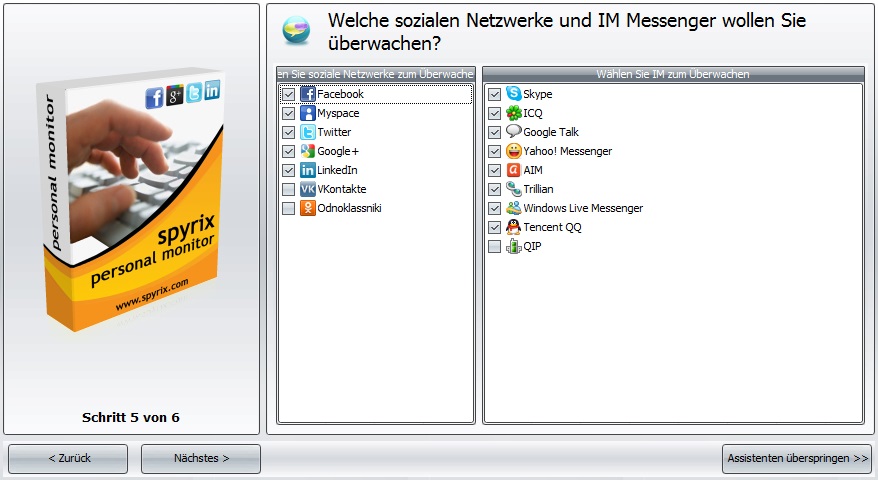The height and width of the screenshot is (480, 878).
Task: Select the 'QIP' label text
Action: tap(532, 246)
